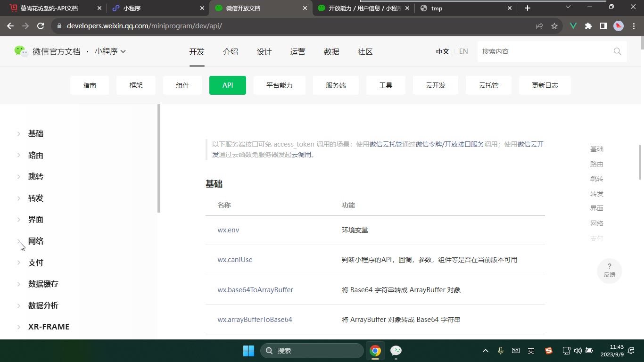Screen dimensions: 644x362
Task: Click the browser back arrow
Action: [x=10, y=26]
